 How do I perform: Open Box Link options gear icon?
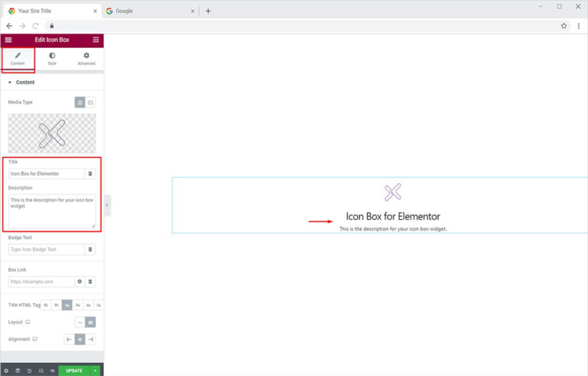click(80, 282)
